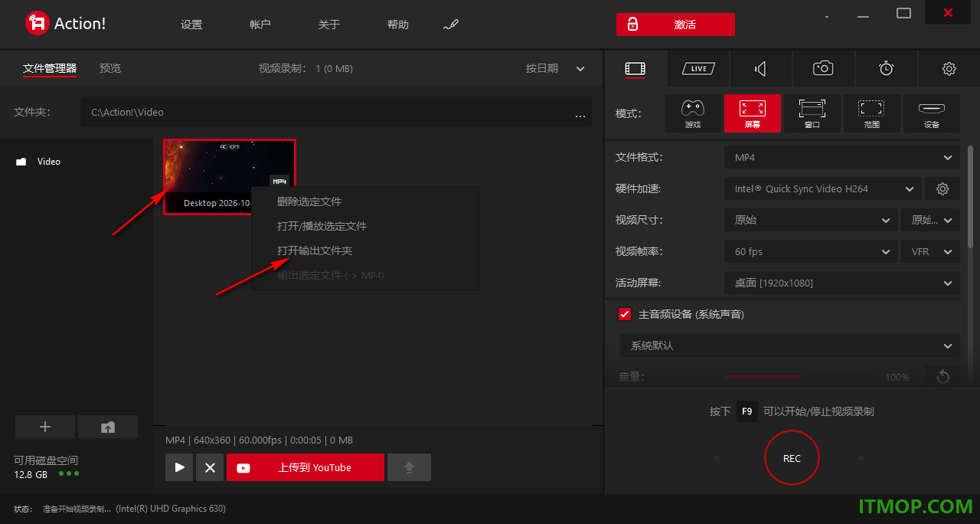
Task: Click the Intel(R) UHD Graphics 630 status text
Action: [171, 509]
